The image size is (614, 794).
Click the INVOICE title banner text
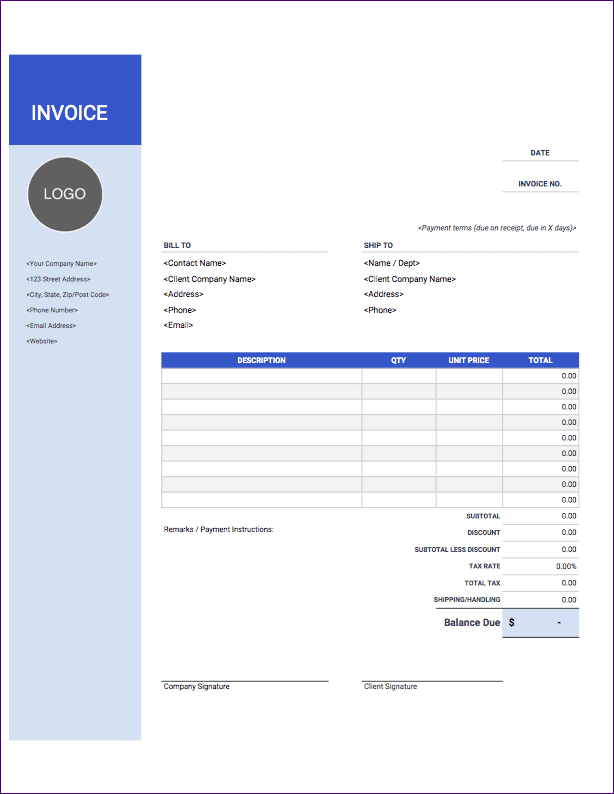click(x=69, y=113)
